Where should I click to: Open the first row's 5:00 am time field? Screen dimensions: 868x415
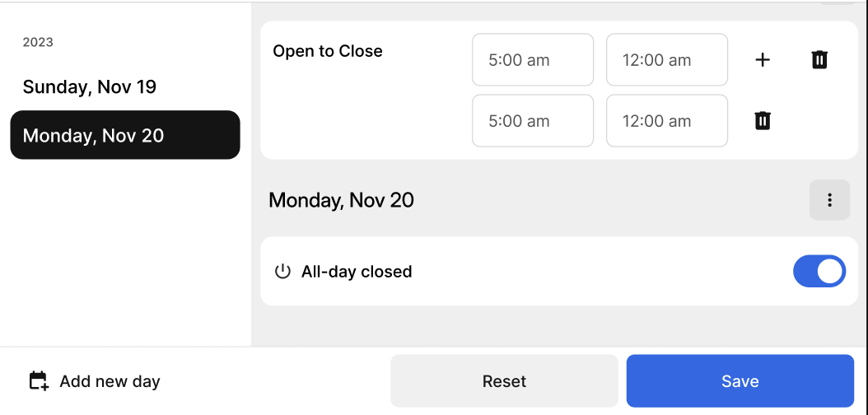[x=532, y=59]
